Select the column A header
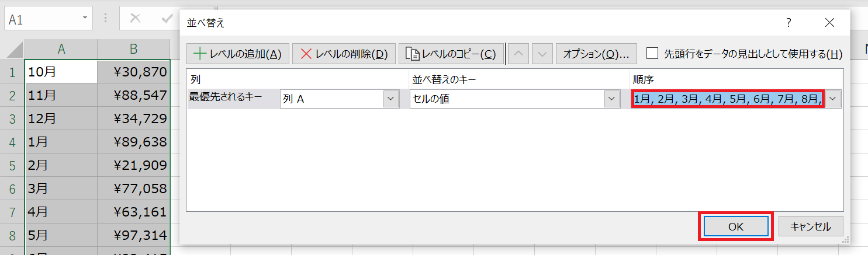Screen dimensions: 868x255 [61, 50]
